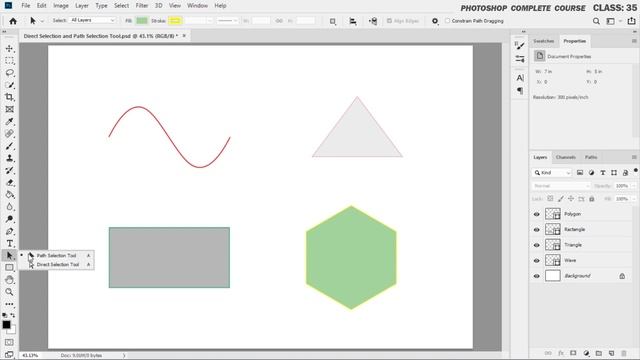Open the Window menu
640x360 pixels.
tap(198, 6)
